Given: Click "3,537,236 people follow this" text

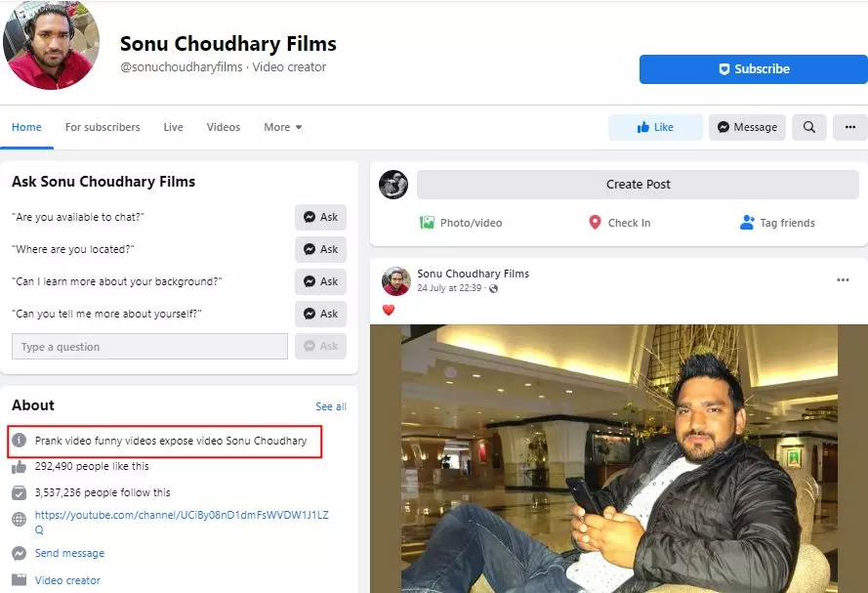Looking at the screenshot, I should click(x=103, y=492).
